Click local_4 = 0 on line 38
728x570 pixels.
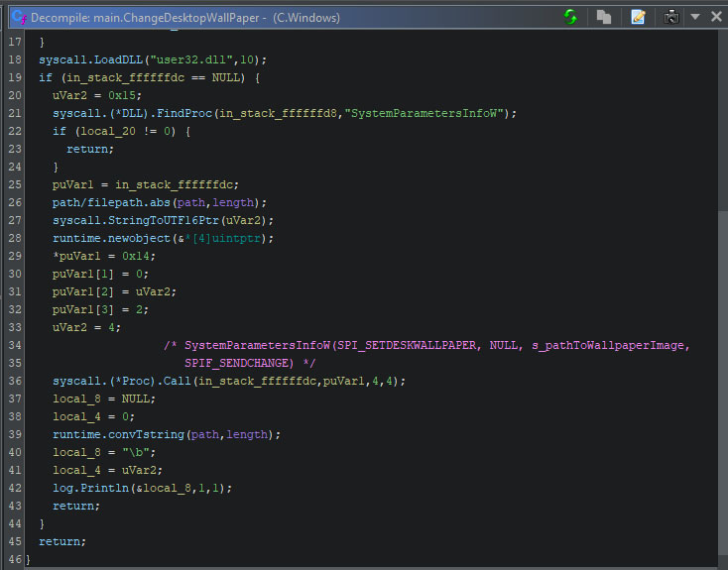click(94, 416)
